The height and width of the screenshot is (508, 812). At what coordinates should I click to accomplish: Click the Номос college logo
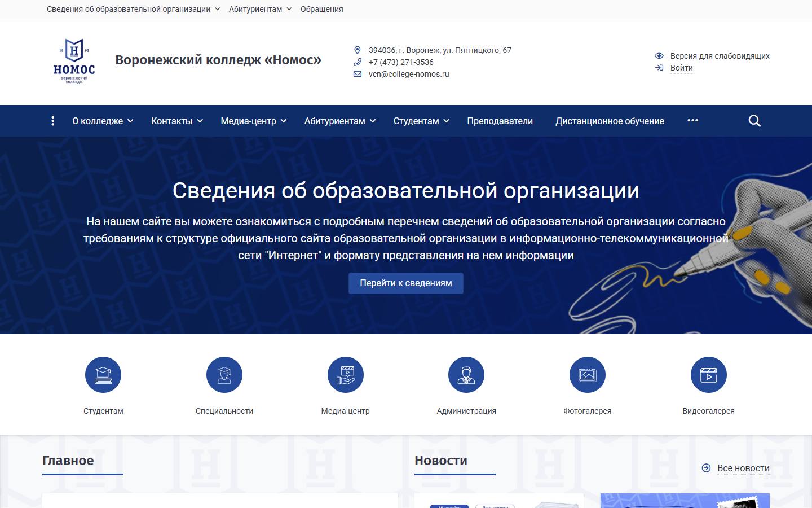tap(74, 61)
